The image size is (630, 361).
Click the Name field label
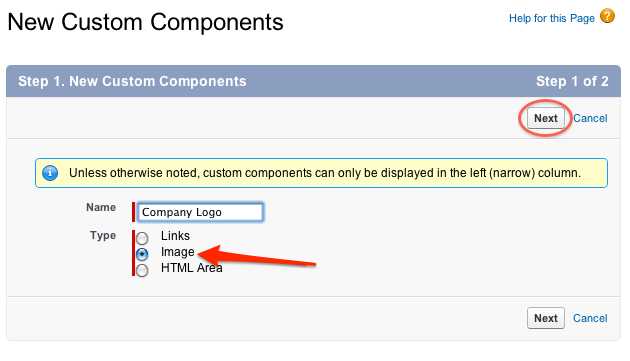click(101, 207)
